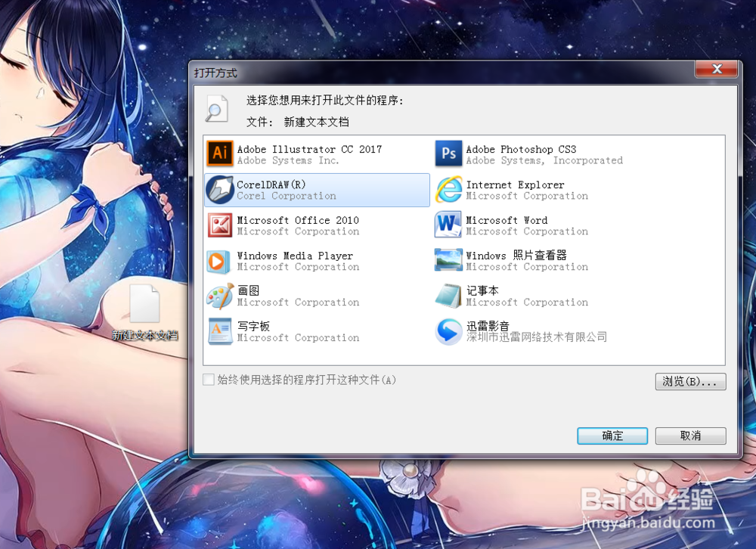Click the 'Adobe Photoshop CS3' text
This screenshot has width=756, height=549.
click(x=521, y=149)
